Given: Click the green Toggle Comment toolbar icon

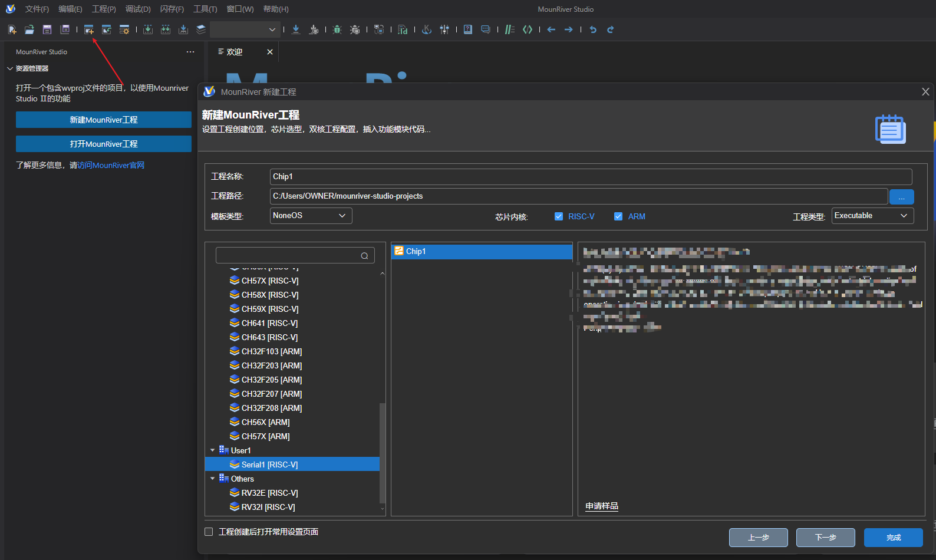Looking at the screenshot, I should coord(510,29).
